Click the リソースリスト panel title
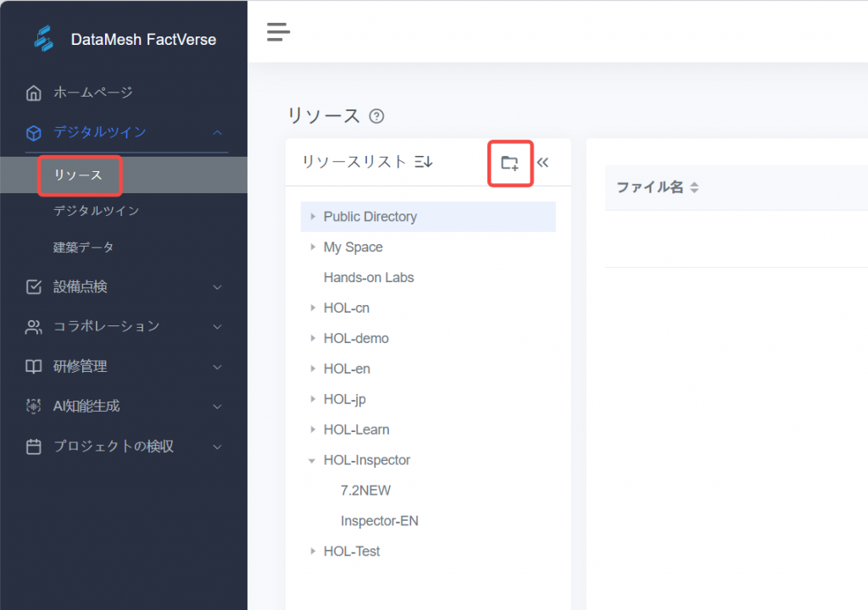 coord(354,162)
